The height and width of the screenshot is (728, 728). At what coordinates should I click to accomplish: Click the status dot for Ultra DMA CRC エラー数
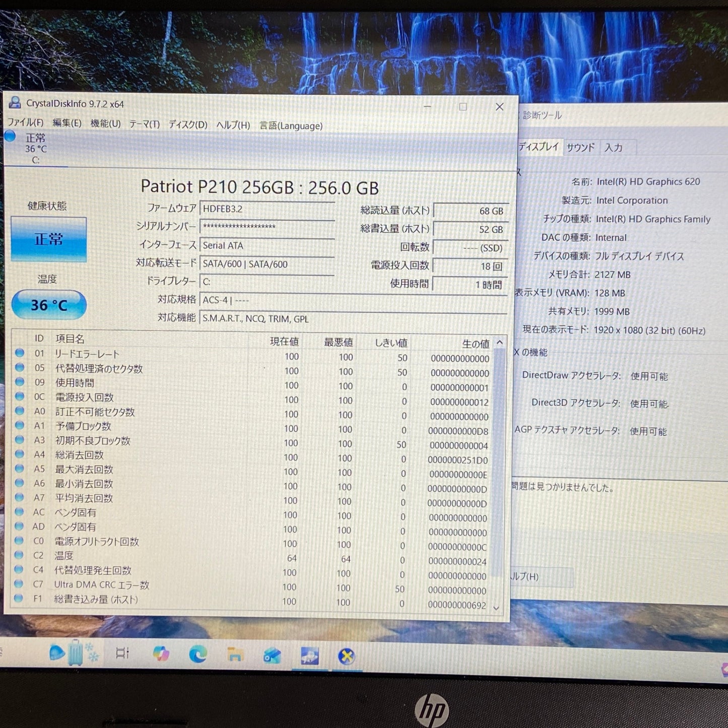coord(19,583)
